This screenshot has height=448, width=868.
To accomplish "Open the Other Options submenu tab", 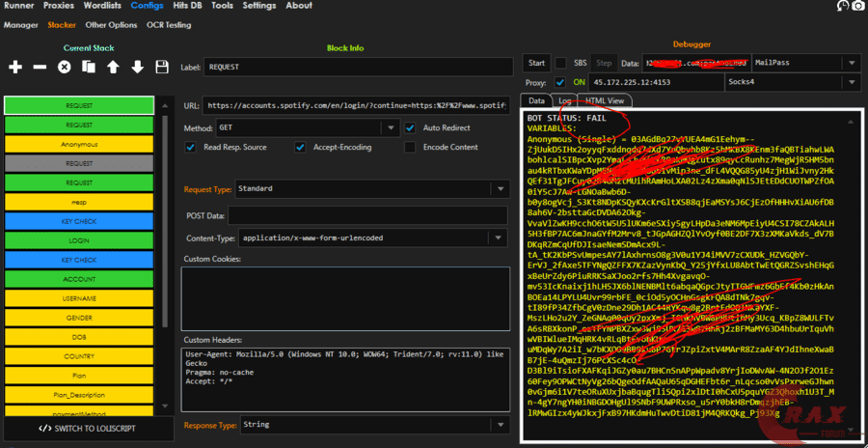I will click(x=111, y=25).
